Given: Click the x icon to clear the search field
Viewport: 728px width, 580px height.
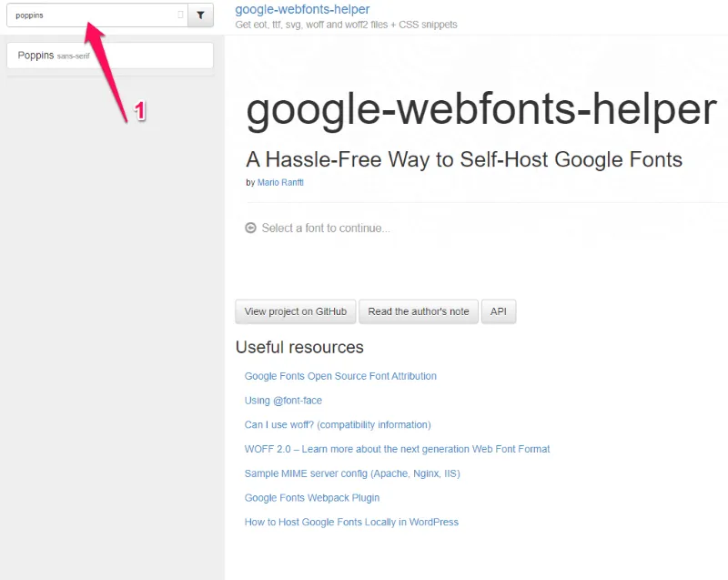Looking at the screenshot, I should click(x=180, y=15).
